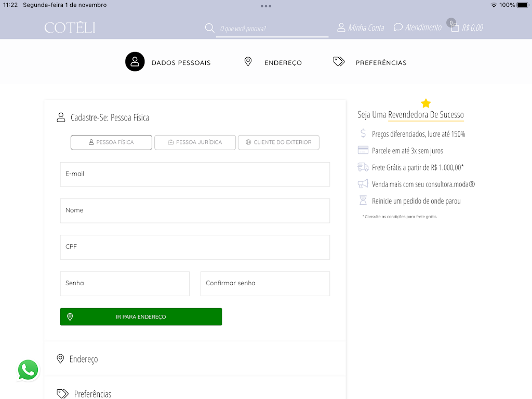Go to Preferências step label
This screenshot has height=399, width=532.
click(x=381, y=63)
